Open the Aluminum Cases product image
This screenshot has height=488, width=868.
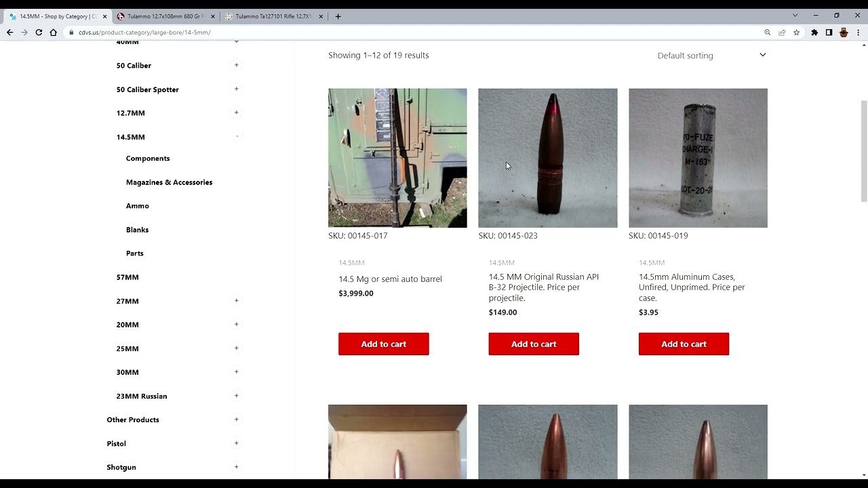tap(698, 158)
